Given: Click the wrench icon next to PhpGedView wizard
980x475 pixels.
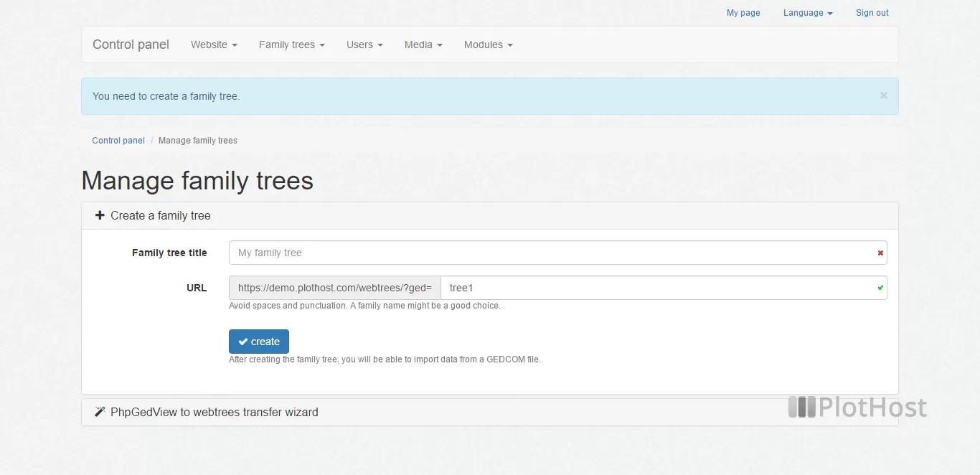Looking at the screenshot, I should 100,411.
